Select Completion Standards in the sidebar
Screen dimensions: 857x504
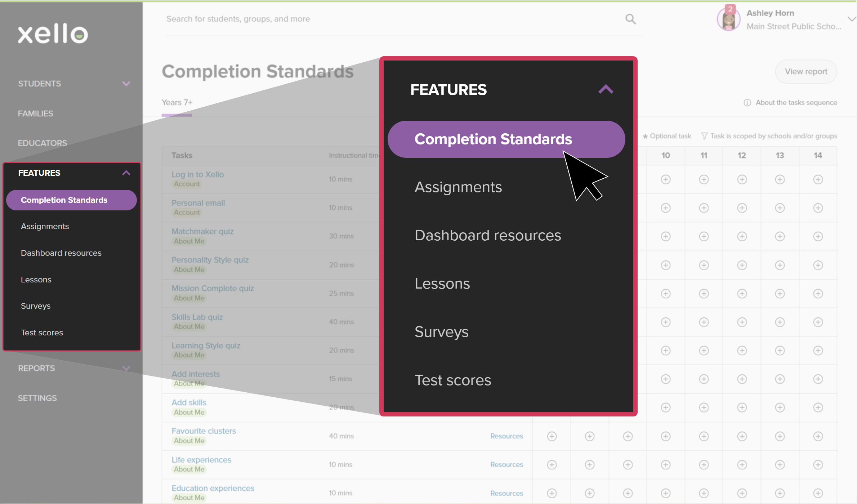pyautogui.click(x=71, y=200)
